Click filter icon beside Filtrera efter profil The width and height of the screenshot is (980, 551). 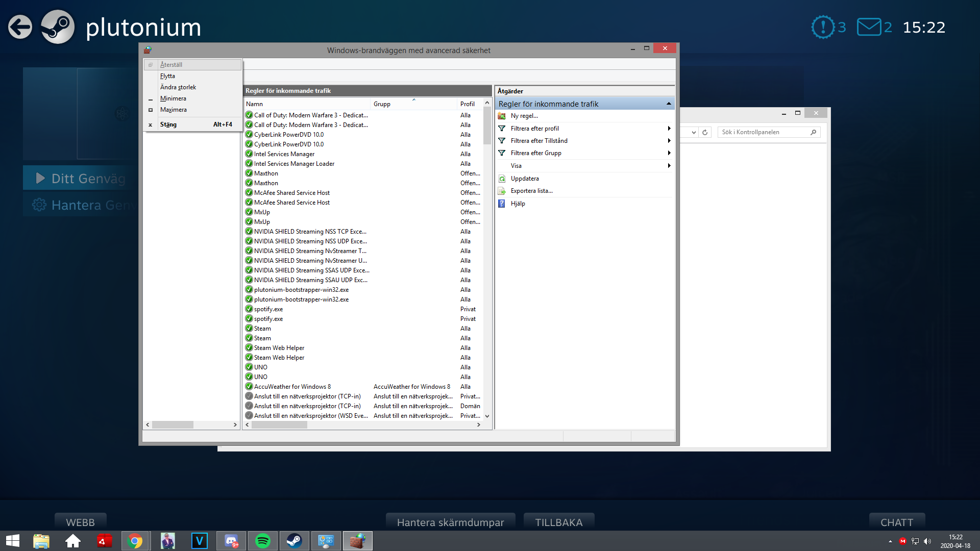pyautogui.click(x=502, y=129)
